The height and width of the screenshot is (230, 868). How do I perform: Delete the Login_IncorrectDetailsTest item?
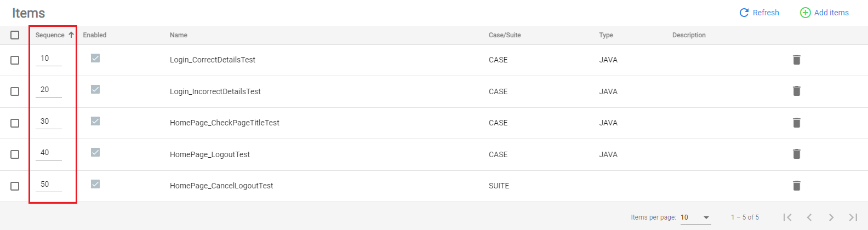click(x=797, y=91)
